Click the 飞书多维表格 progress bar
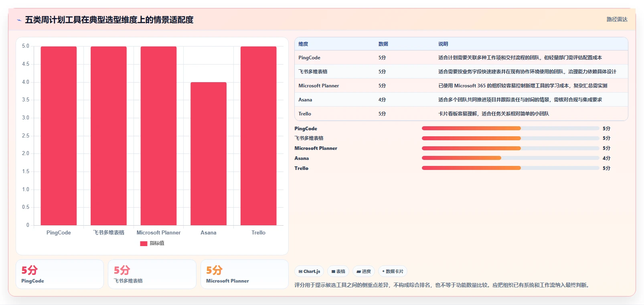Image resolution: width=644 pixels, height=305 pixels. [x=510, y=138]
